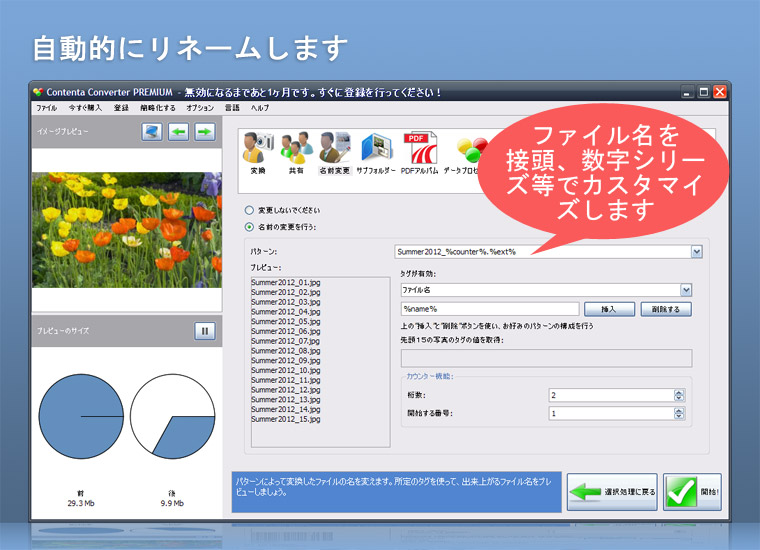This screenshot has height=550, width=760.
Task: Click the preview monitor icon button
Action: click(x=152, y=132)
